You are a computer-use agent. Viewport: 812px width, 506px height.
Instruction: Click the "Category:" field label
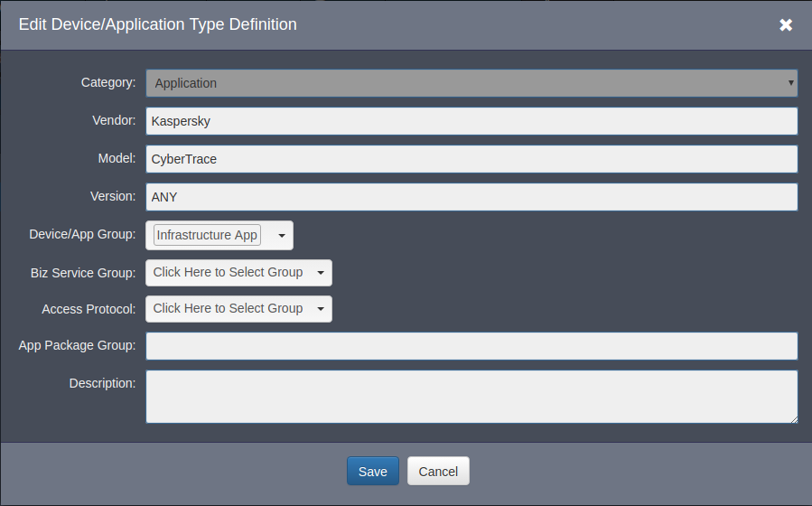pos(108,83)
